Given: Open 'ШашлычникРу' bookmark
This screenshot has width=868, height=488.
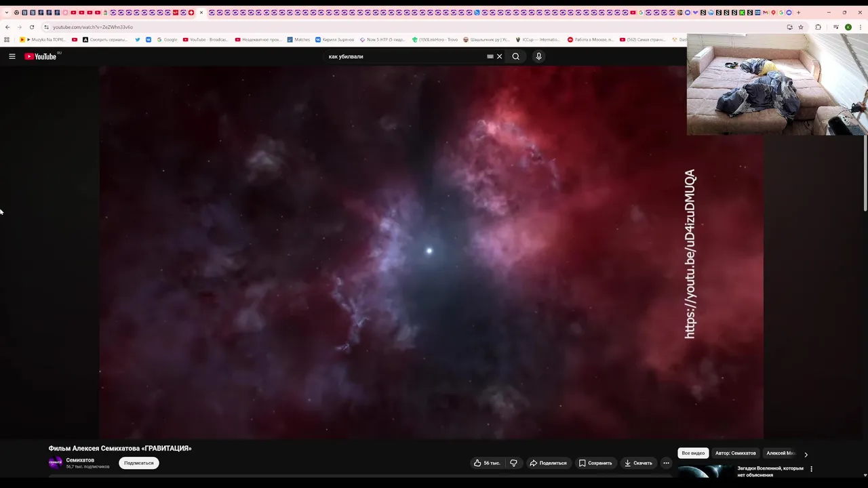Looking at the screenshot, I should click(486, 39).
